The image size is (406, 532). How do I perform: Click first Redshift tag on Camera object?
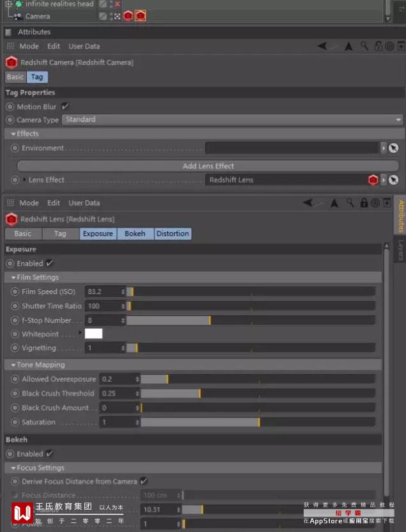[128, 16]
